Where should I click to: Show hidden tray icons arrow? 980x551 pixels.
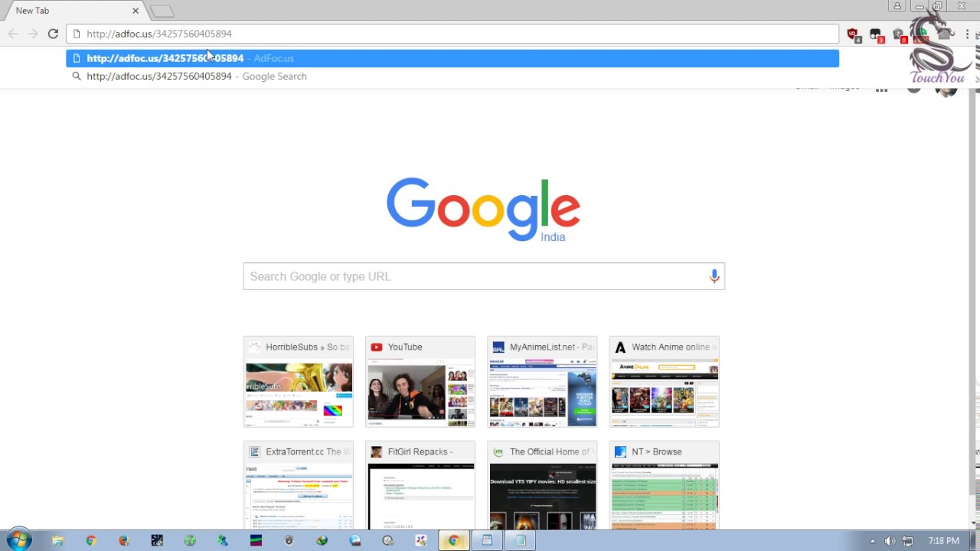(872, 541)
